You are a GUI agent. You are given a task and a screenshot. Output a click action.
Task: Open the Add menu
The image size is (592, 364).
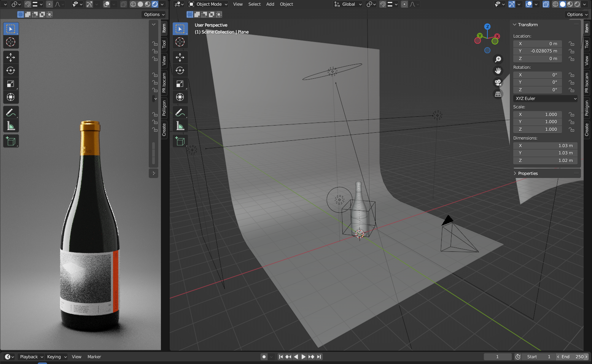[270, 4]
